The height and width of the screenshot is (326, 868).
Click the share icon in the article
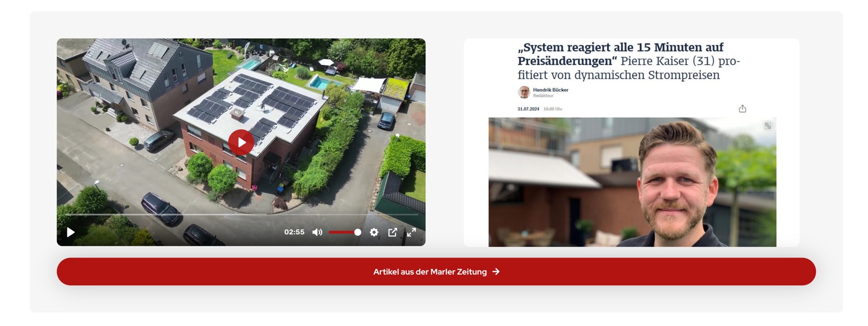click(742, 109)
